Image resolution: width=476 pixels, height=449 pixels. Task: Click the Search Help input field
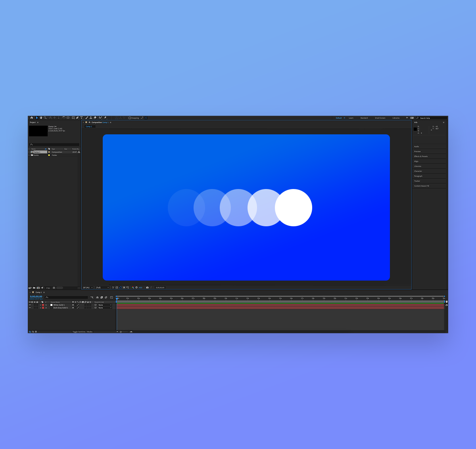(432, 118)
